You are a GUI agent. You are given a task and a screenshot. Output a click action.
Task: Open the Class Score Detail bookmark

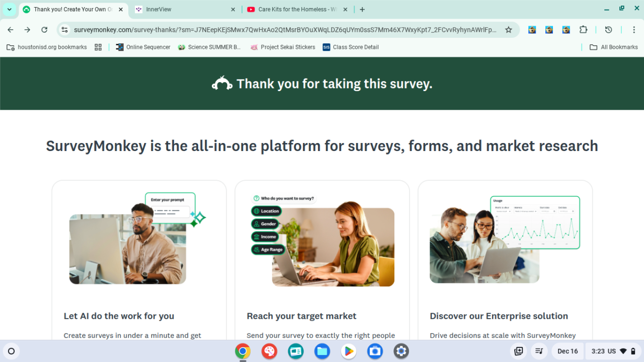pyautogui.click(x=351, y=47)
